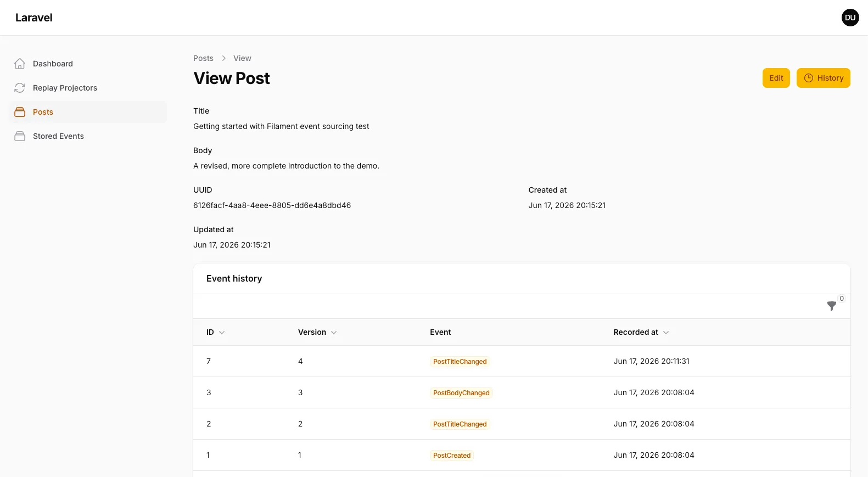Viewport: 868px width, 477px height.
Task: Click the post title text value
Action: (x=281, y=126)
